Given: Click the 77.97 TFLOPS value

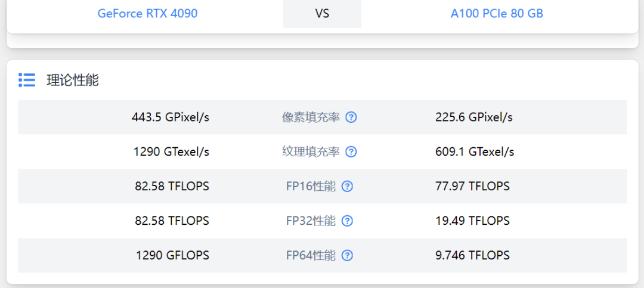Looking at the screenshot, I should click(x=472, y=187).
